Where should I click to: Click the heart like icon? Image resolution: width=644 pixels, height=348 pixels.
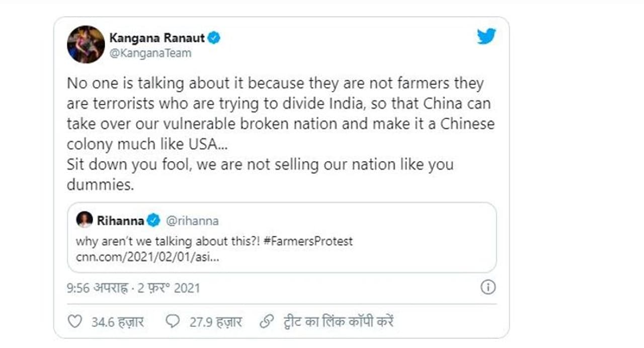[74, 322]
